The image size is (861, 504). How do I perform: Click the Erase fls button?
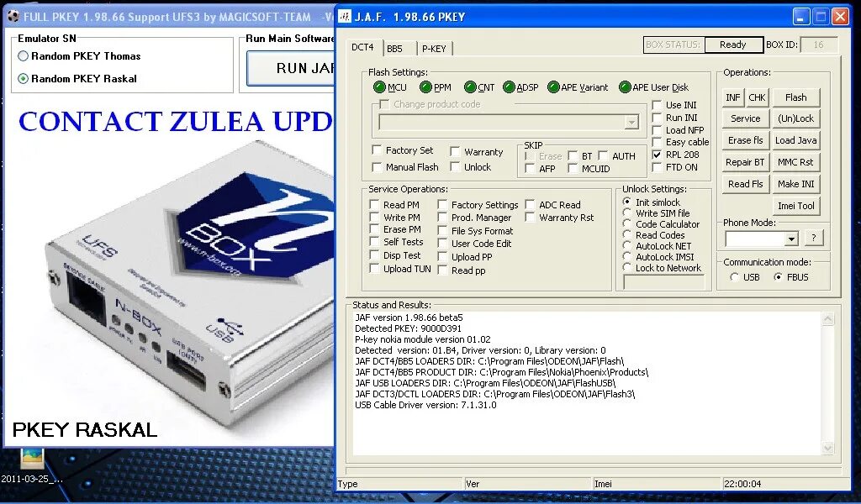(x=745, y=140)
